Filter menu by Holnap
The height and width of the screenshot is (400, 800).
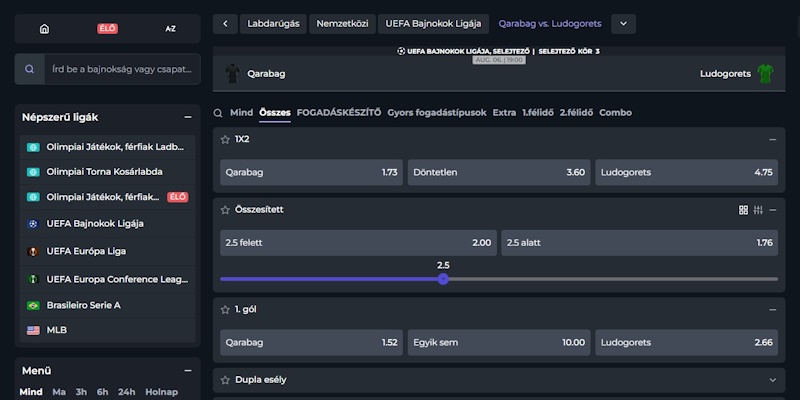(162, 392)
